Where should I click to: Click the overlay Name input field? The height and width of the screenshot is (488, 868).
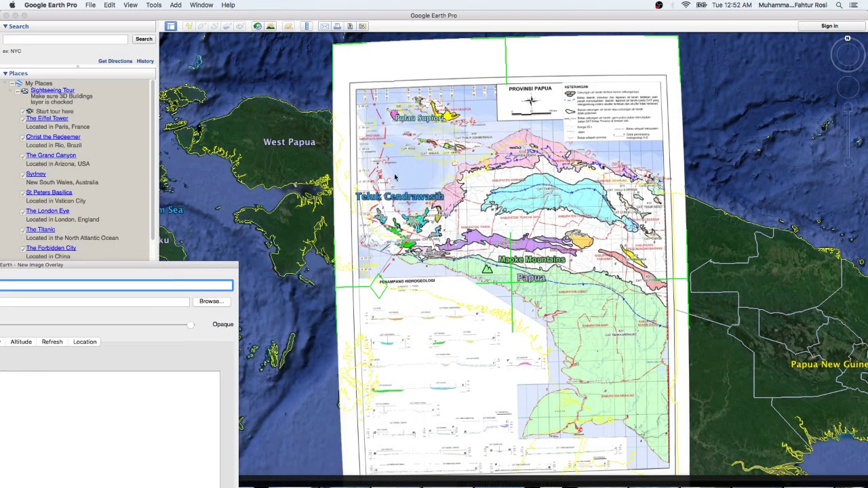point(116,286)
